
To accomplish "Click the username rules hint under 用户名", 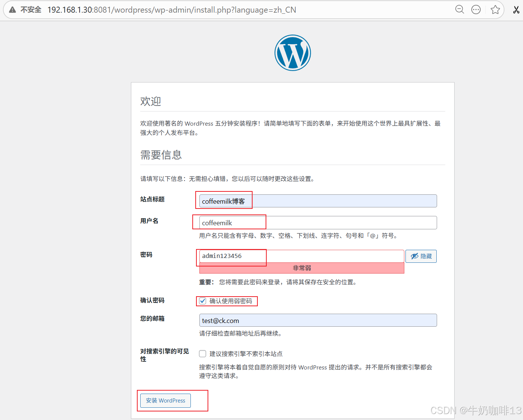I will coord(300,236).
